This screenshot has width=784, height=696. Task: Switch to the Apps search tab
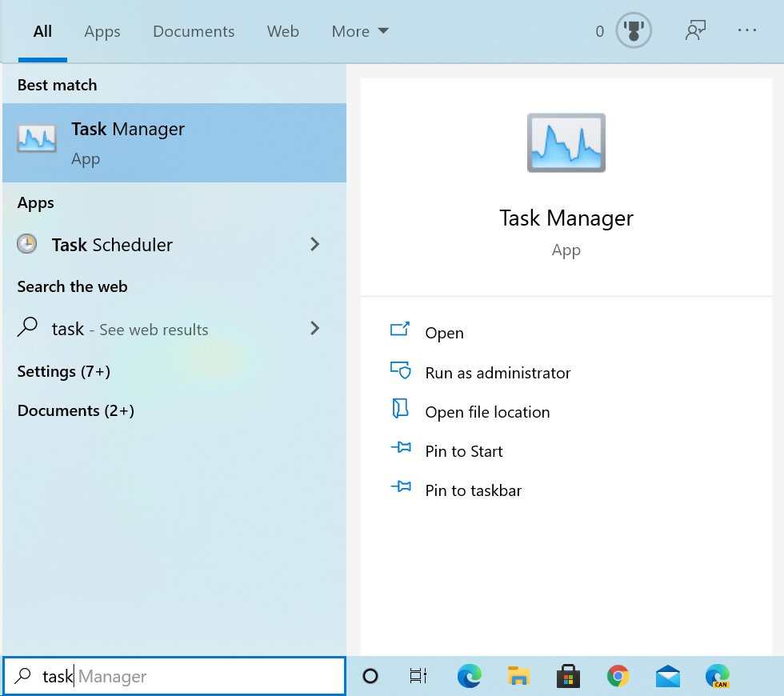point(102,31)
